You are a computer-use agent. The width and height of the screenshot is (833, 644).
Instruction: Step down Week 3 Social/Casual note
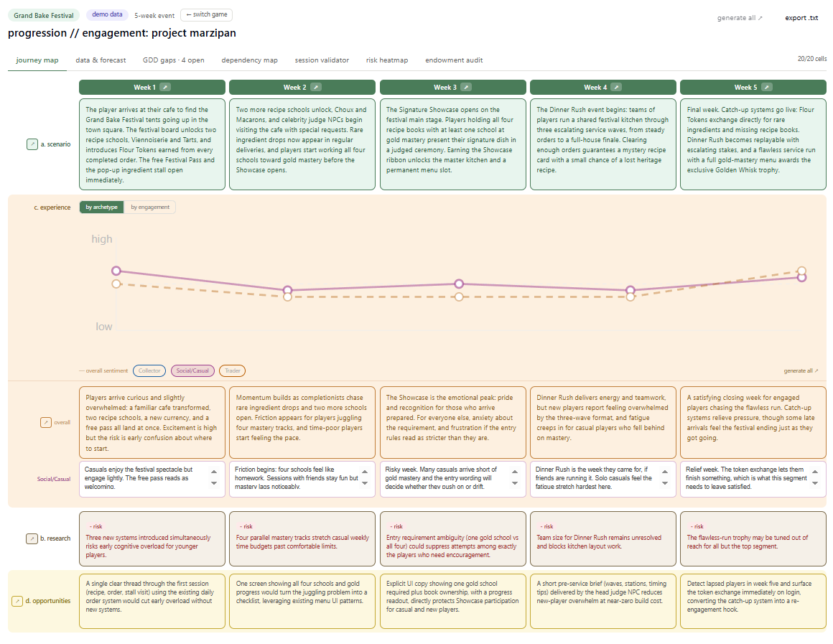[x=515, y=483]
